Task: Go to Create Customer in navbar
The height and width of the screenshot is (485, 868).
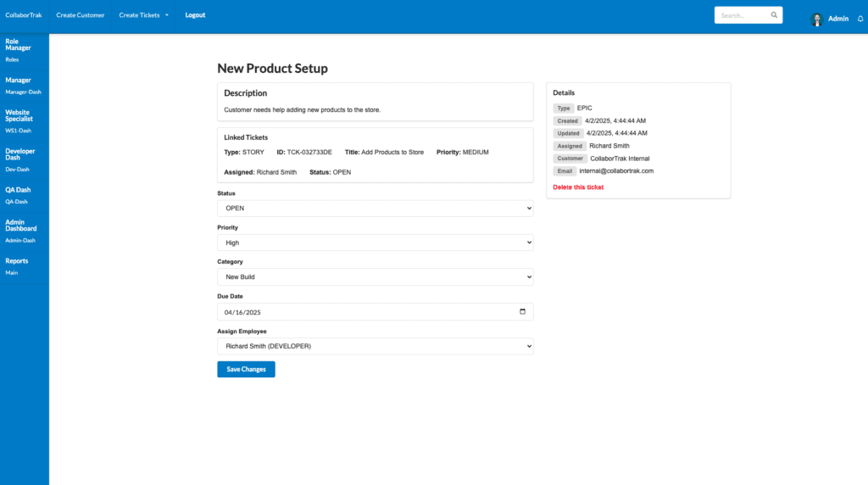Action: pyautogui.click(x=81, y=15)
